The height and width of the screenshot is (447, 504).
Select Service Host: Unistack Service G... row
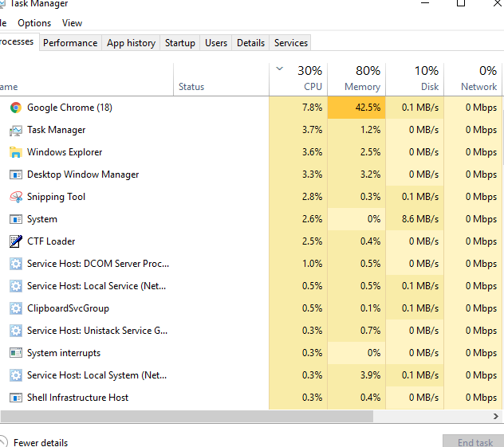pyautogui.click(x=250, y=331)
